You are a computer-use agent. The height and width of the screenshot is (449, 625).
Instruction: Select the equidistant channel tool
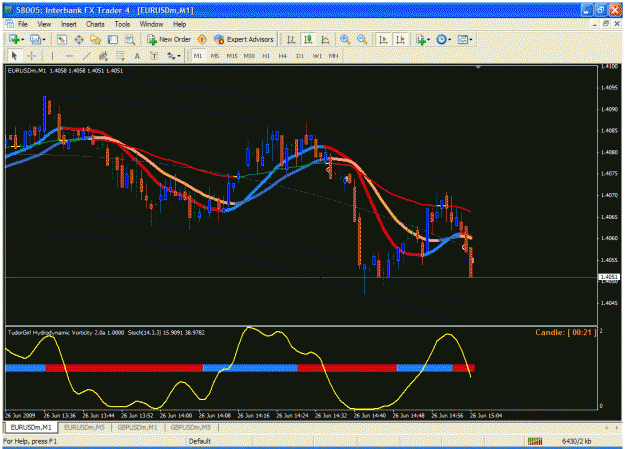[103, 56]
